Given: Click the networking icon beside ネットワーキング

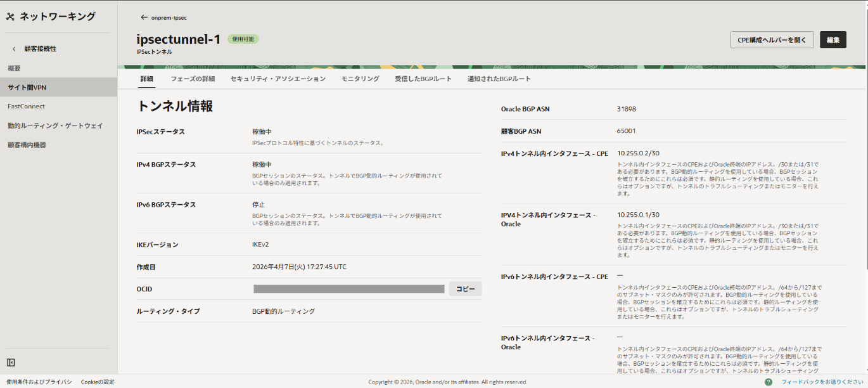Looking at the screenshot, I should 10,17.
